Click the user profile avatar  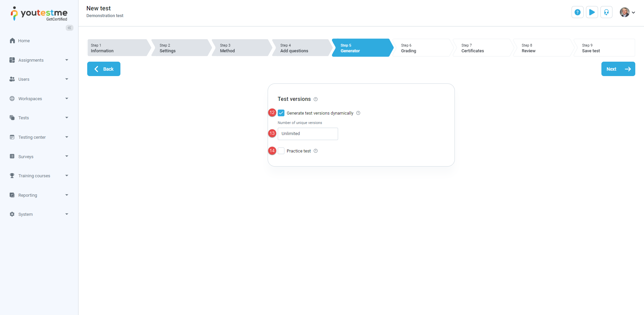point(625,12)
